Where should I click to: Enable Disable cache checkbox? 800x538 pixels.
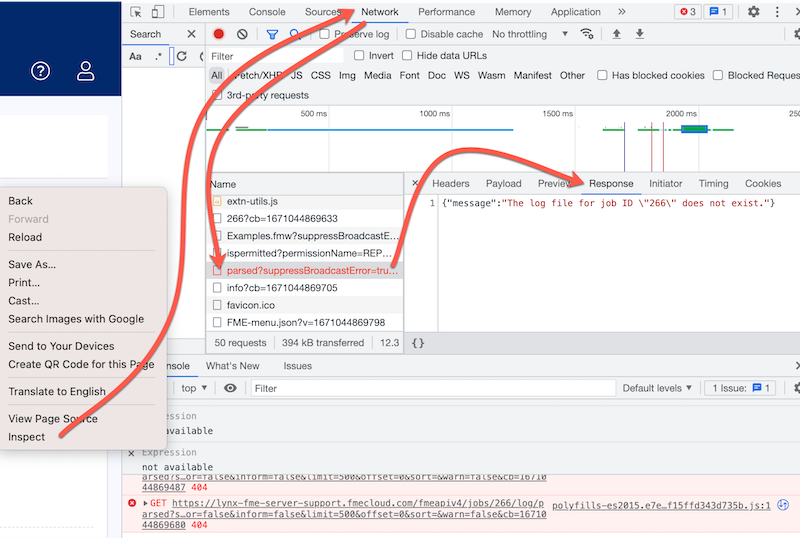pyautogui.click(x=411, y=34)
